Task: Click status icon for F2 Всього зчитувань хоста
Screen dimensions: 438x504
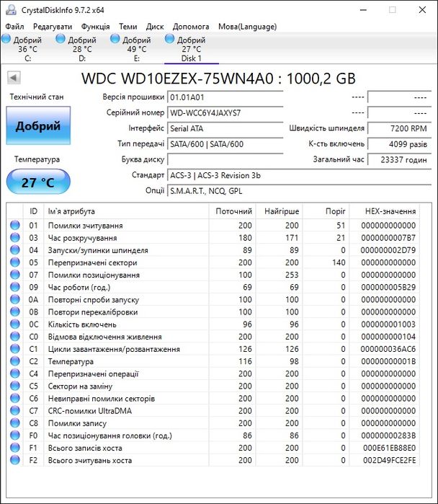Action: (15, 459)
